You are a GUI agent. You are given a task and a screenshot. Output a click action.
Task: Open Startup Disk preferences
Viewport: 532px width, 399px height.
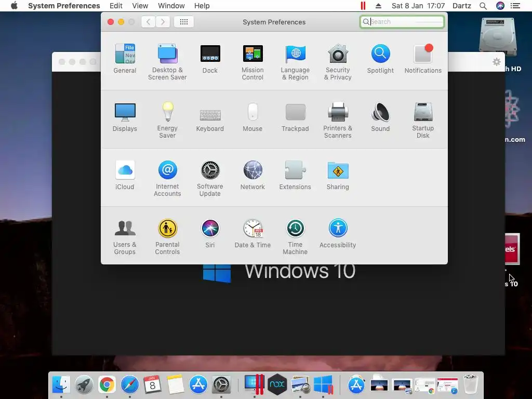pyautogui.click(x=423, y=120)
